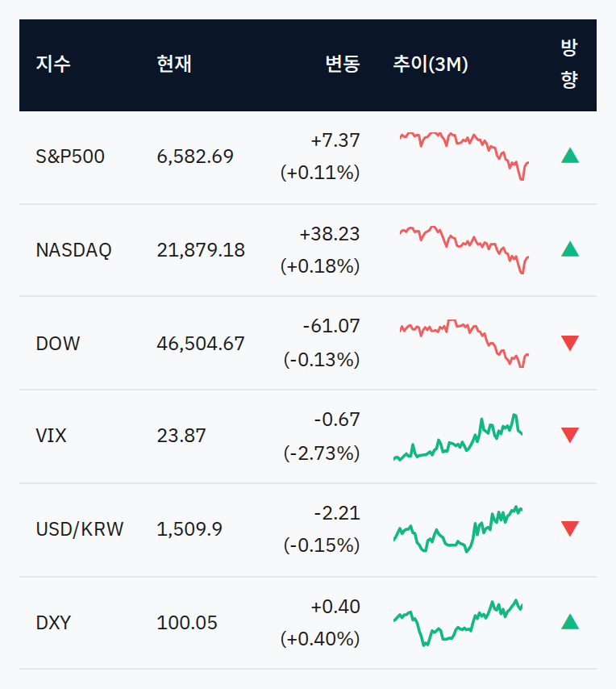Click the VIX change -0.67 value
Screen dimensions: 616x689
pos(337,420)
